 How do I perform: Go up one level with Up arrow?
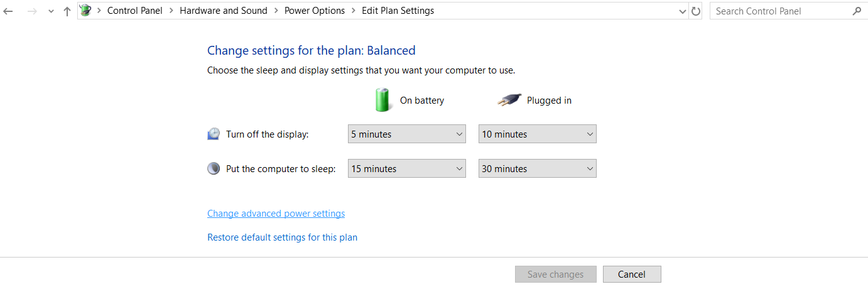pos(67,11)
